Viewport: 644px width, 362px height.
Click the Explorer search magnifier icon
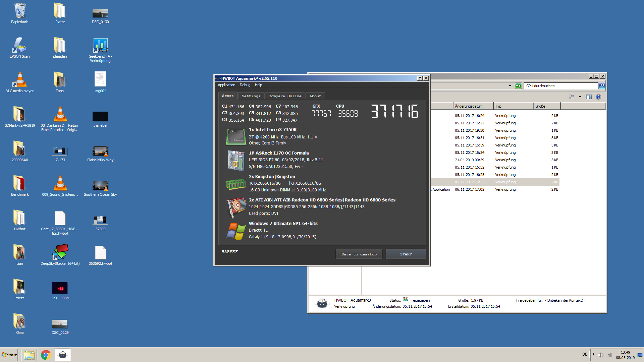click(602, 86)
